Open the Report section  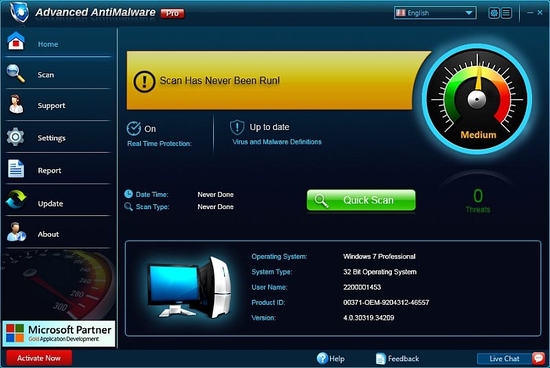(x=58, y=169)
